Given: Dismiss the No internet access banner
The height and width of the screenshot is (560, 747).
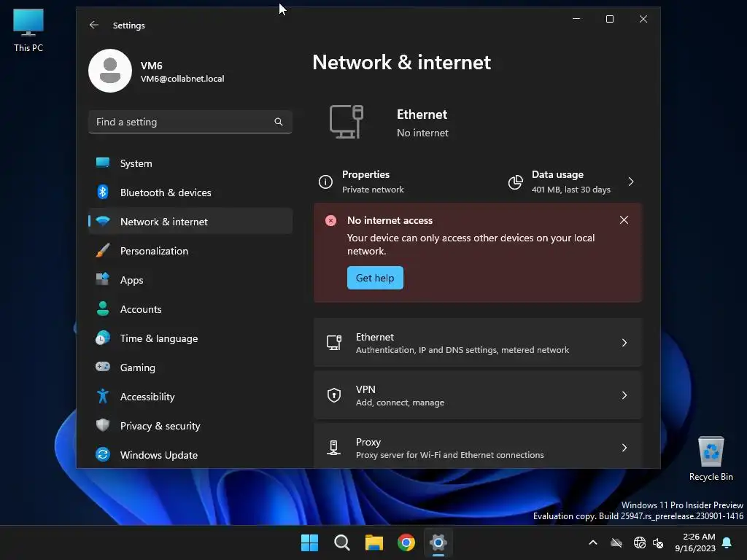Looking at the screenshot, I should tap(624, 220).
